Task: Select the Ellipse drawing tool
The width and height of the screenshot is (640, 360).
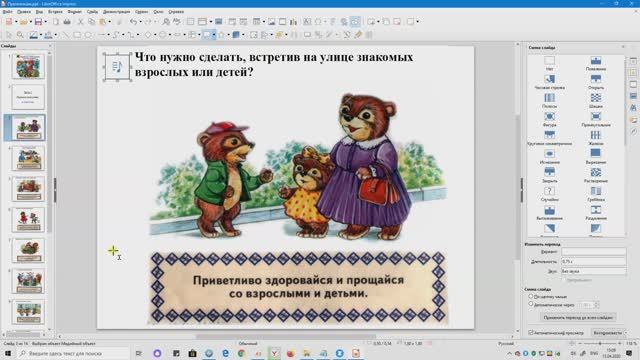Action: [x=88, y=35]
